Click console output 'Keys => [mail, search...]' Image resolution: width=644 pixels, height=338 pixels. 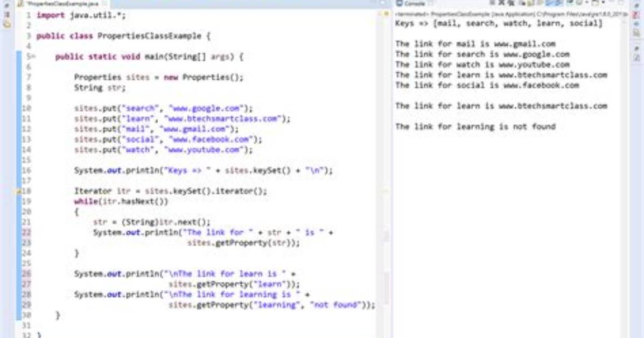coord(499,23)
